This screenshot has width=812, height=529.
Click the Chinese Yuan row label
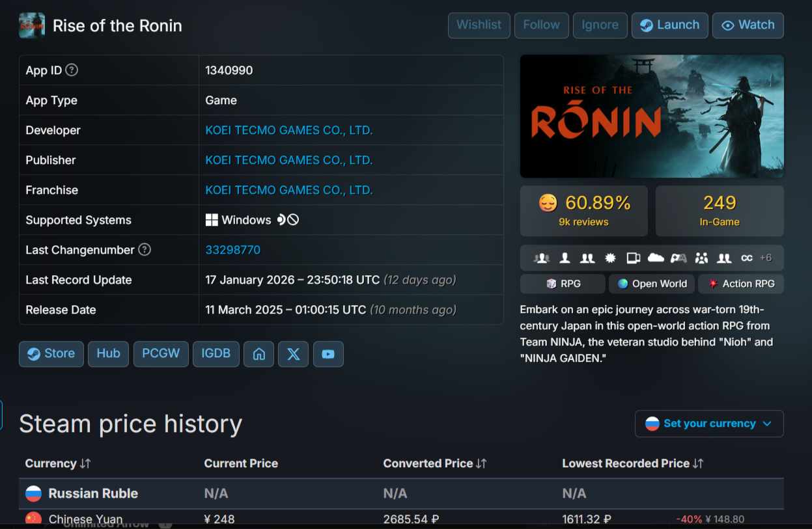85,519
